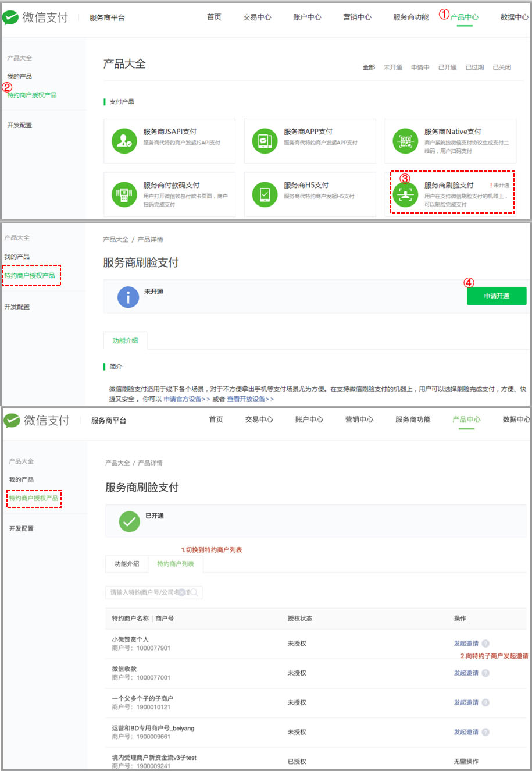Open 服务商功能 in the 已开通 page navigation
Image resolution: width=532 pixels, height=771 pixels.
click(x=413, y=420)
